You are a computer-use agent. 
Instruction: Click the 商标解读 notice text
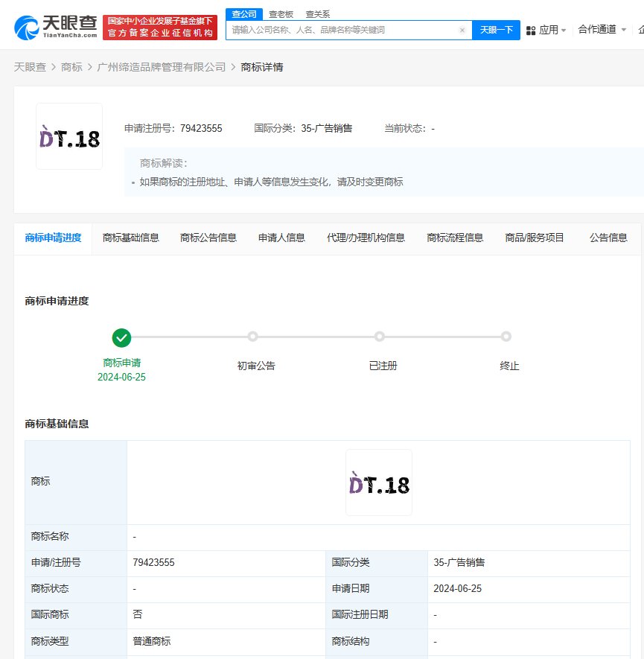click(272, 182)
